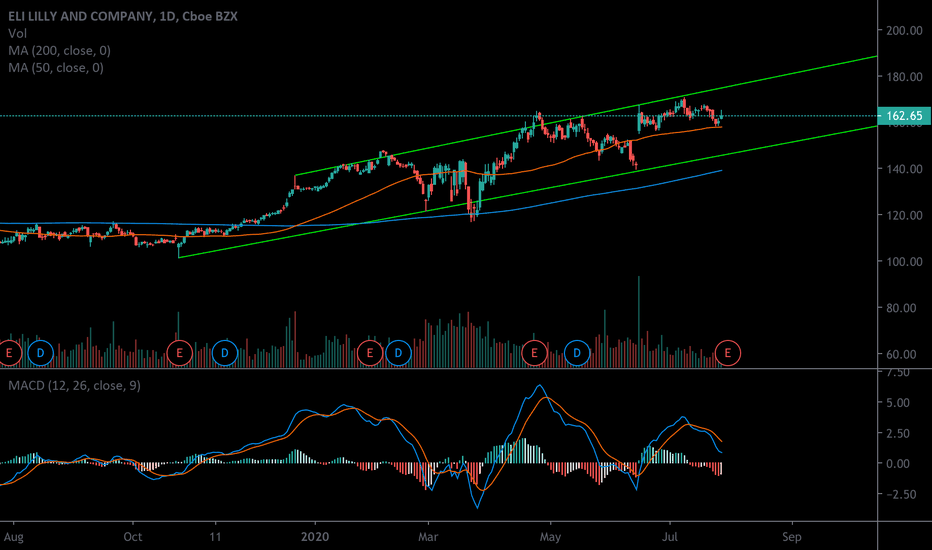Click the 0.00 MACD axis label
Image resolution: width=932 pixels, height=550 pixels.
898,464
